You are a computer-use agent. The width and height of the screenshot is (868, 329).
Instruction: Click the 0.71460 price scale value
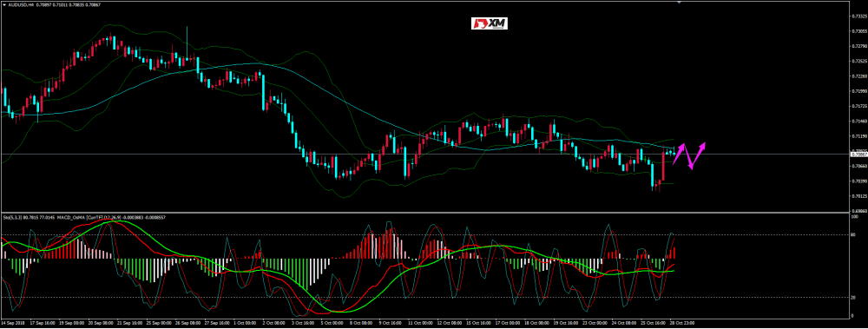coord(859,121)
